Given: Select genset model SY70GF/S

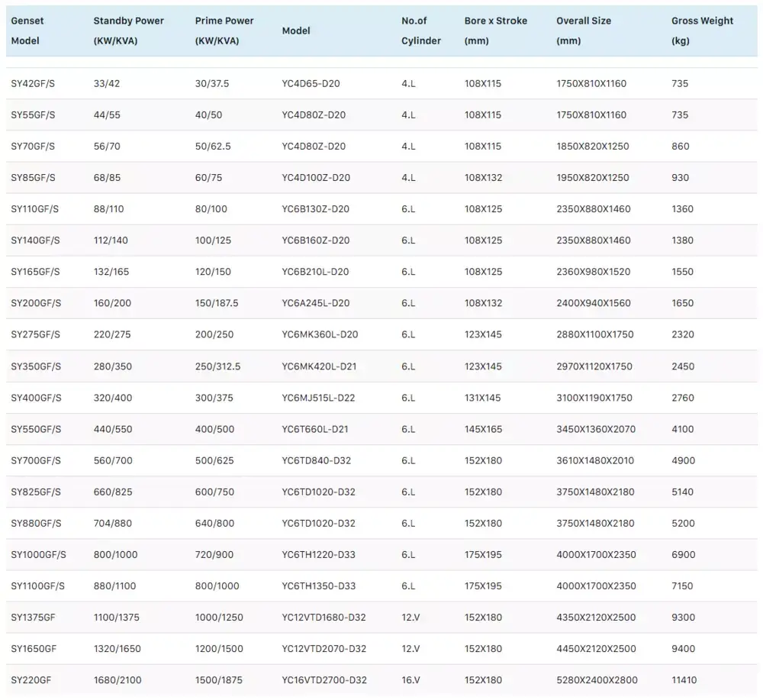Looking at the screenshot, I should 33,146.
